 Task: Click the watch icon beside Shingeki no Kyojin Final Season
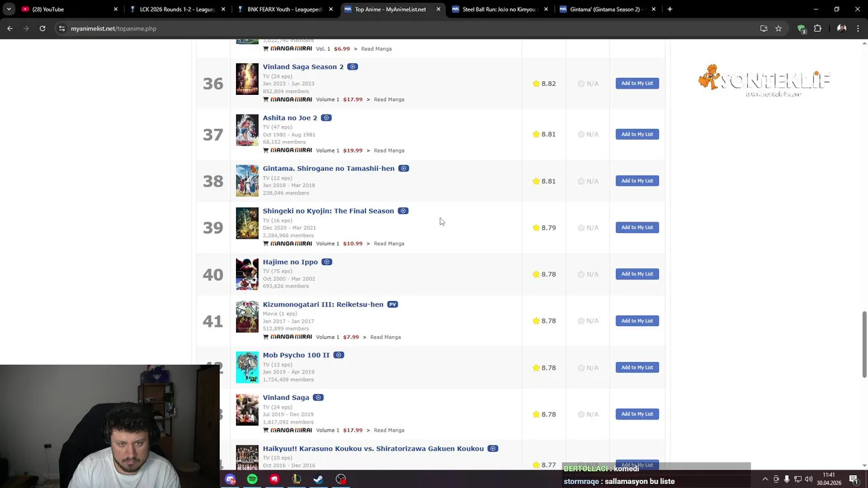[403, 211]
